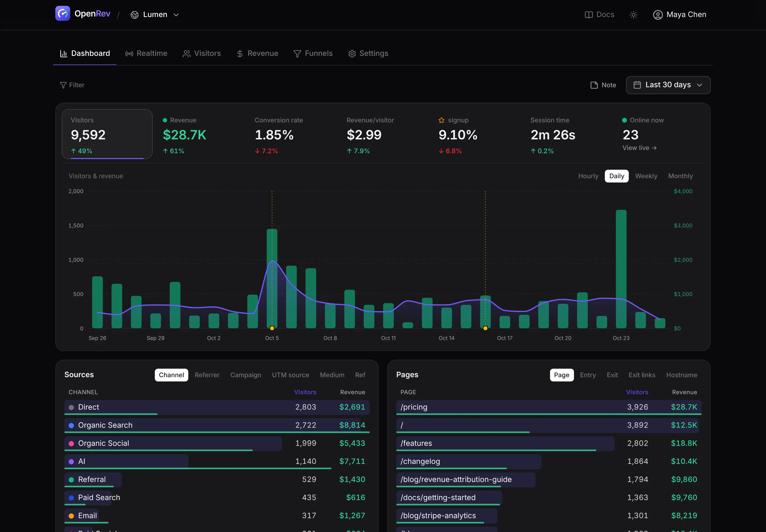766x532 pixels.
Task: Click the View live link
Action: coord(639,148)
